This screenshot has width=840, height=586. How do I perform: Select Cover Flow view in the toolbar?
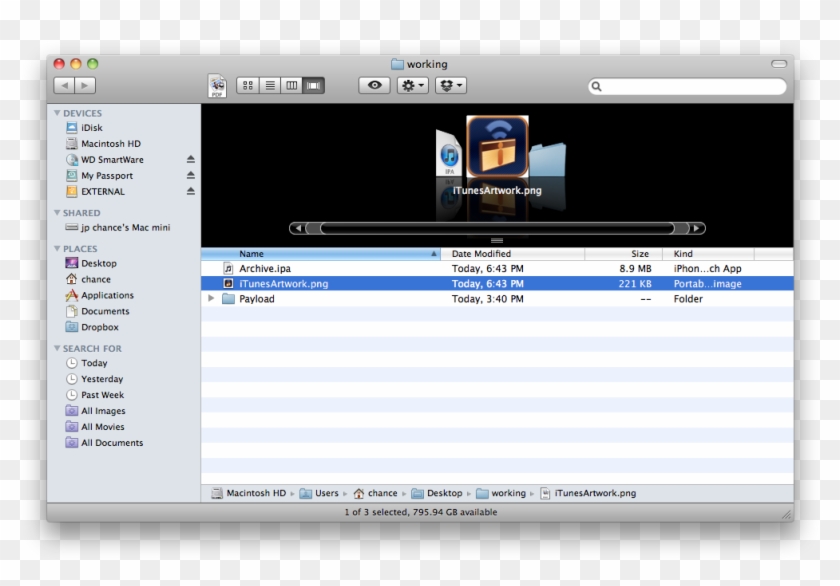(x=314, y=85)
